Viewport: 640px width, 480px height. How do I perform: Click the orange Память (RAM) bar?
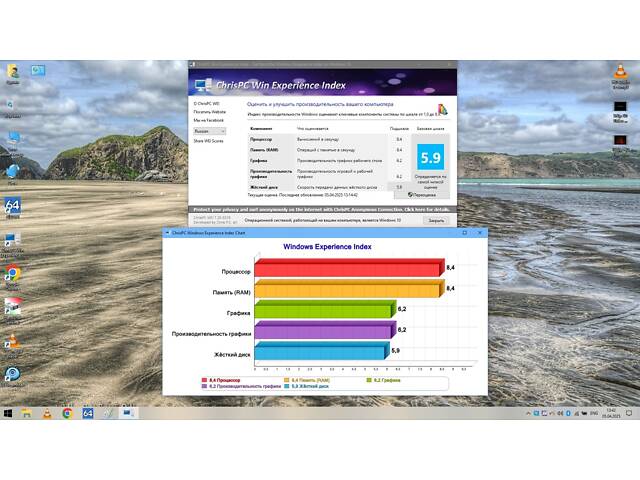point(349,289)
